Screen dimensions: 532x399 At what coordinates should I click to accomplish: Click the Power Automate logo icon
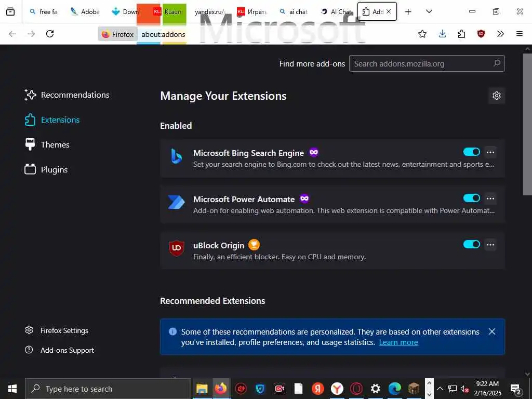tap(177, 203)
